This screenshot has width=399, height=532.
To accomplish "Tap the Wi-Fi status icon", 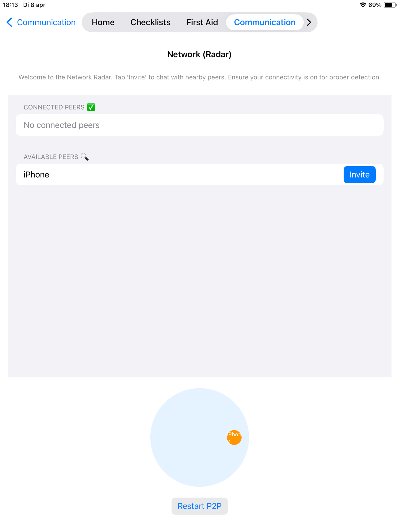I will pyautogui.click(x=362, y=5).
